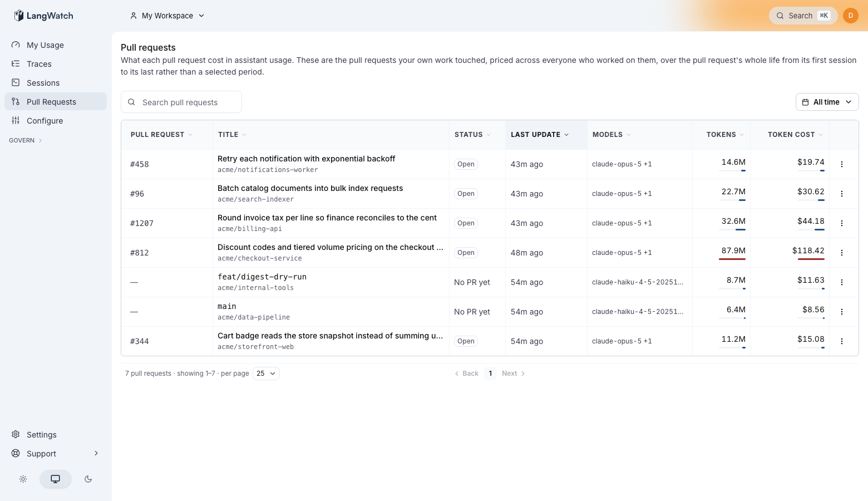Viewport: 868px width, 501px height.
Task: Sort by LAST UPDATE column
Action: pyautogui.click(x=540, y=135)
